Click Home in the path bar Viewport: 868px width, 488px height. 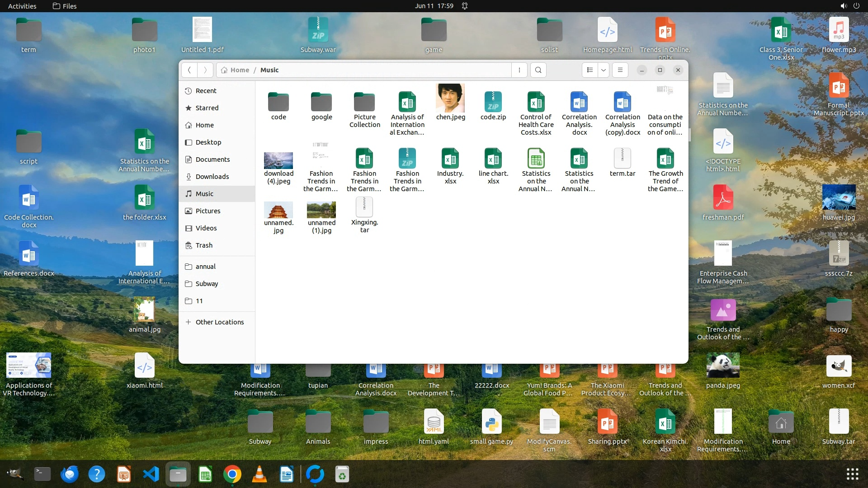(x=239, y=70)
